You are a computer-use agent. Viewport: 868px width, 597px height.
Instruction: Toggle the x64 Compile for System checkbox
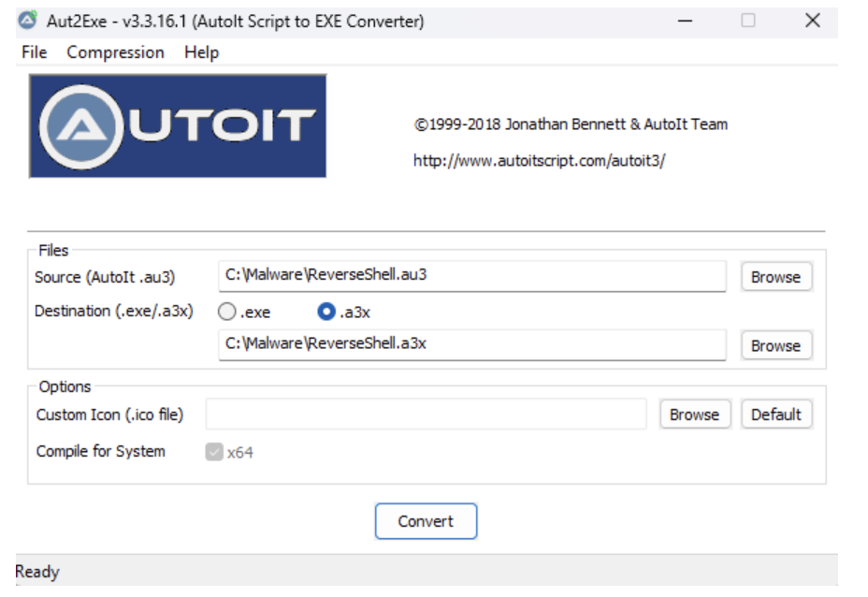214,452
